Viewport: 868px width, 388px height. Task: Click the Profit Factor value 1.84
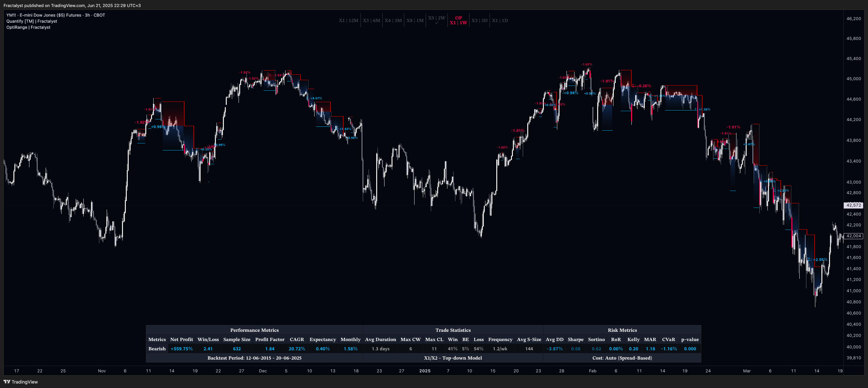pos(270,349)
